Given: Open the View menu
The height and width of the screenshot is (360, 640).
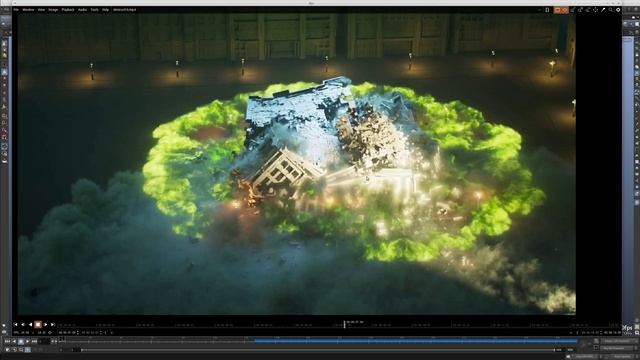Looking at the screenshot, I should tap(41, 9).
